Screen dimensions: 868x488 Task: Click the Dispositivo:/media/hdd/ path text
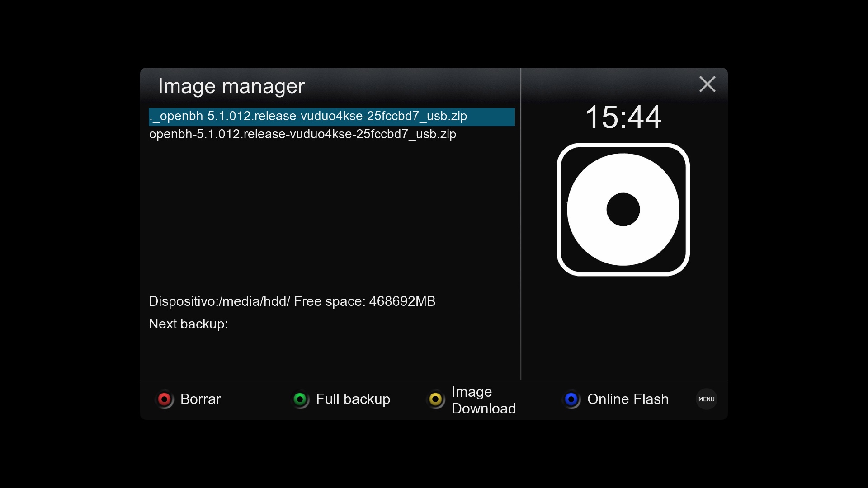(x=219, y=301)
